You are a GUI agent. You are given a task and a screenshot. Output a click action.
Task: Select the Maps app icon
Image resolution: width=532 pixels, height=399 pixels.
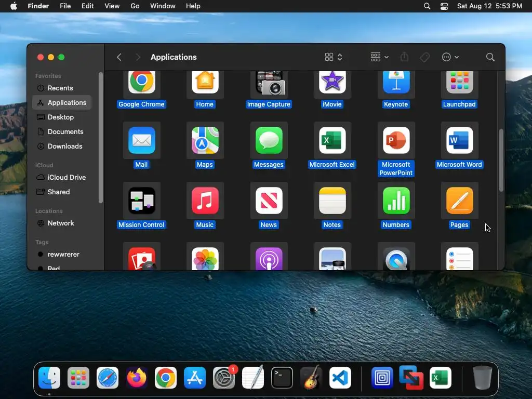tap(205, 140)
